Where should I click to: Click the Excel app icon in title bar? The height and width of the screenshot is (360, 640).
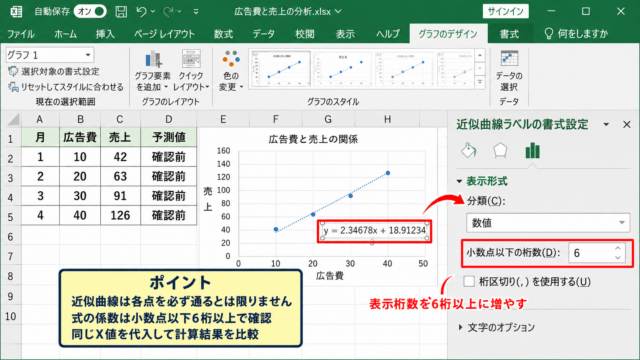pyautogui.click(x=16, y=11)
